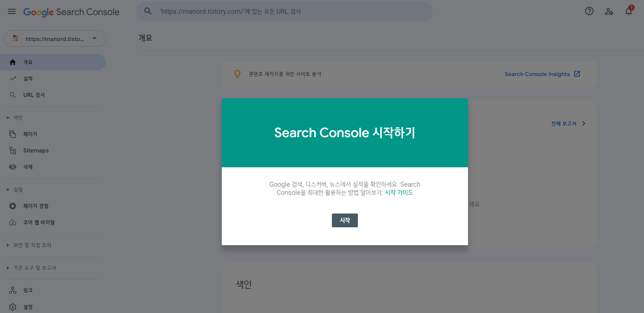This screenshot has height=313, width=644.
Task: Open the notifications bell icon
Action: pyautogui.click(x=629, y=11)
